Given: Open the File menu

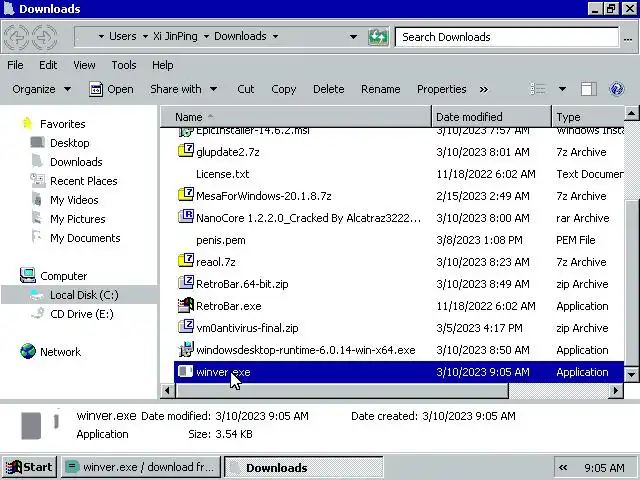Looking at the screenshot, I should [15, 65].
